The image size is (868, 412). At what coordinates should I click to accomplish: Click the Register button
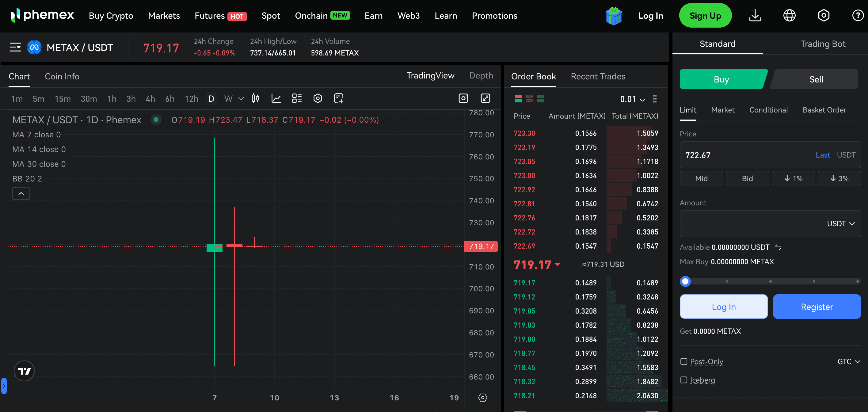coord(817,307)
